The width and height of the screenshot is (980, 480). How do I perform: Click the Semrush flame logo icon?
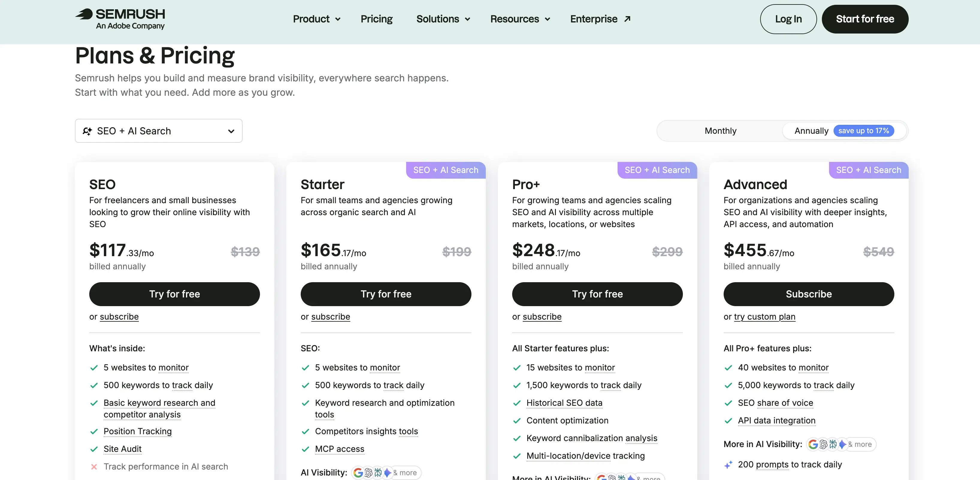click(x=84, y=14)
